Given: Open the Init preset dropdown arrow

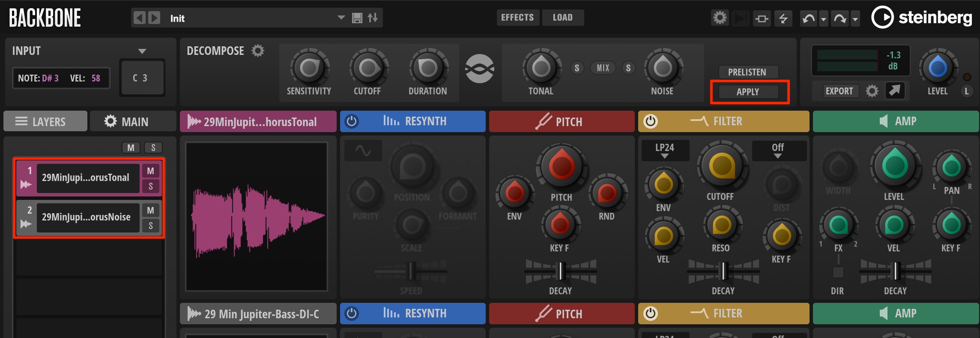Looking at the screenshot, I should click(x=341, y=18).
